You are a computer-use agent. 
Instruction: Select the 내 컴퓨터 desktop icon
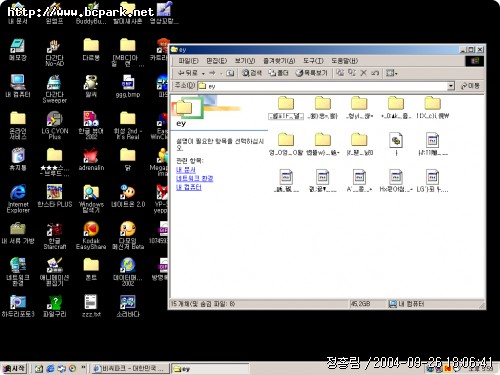click(x=18, y=86)
